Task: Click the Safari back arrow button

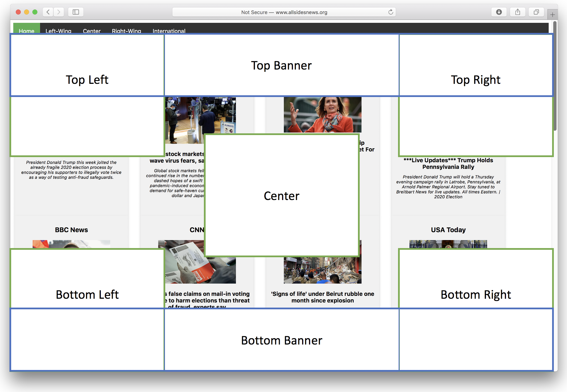Action: point(48,12)
